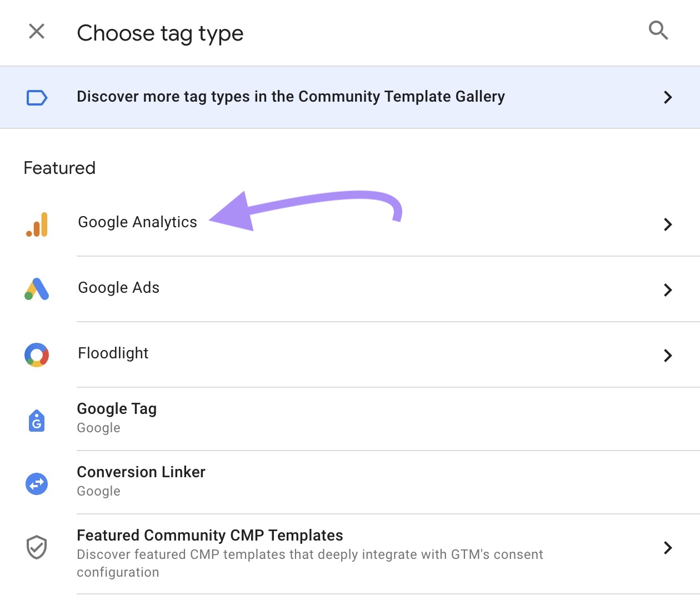The height and width of the screenshot is (610, 700).
Task: Select the Conversion Linker entry
Action: click(x=141, y=472)
